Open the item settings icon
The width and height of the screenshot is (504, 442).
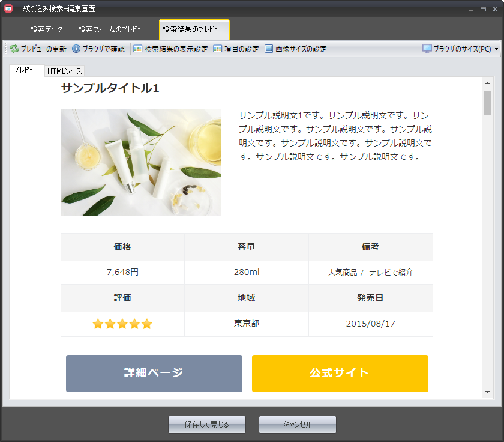[x=218, y=49]
